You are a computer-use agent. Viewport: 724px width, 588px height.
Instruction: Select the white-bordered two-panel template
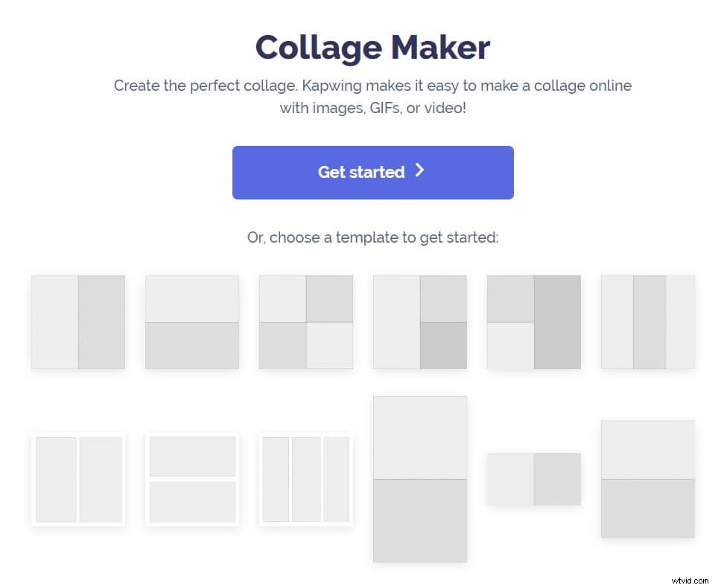pos(78,478)
